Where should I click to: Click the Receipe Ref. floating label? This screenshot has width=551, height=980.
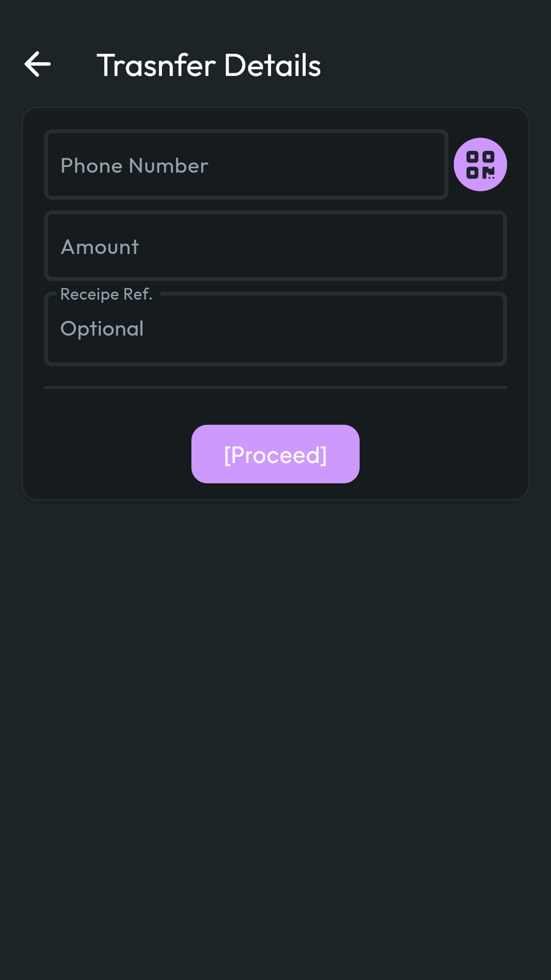tap(106, 294)
